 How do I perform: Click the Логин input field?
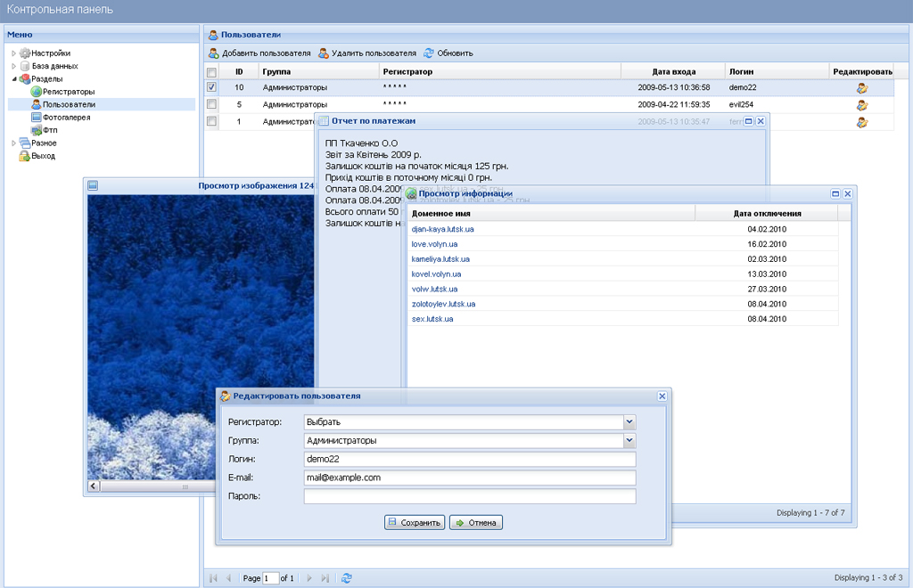tap(470, 459)
